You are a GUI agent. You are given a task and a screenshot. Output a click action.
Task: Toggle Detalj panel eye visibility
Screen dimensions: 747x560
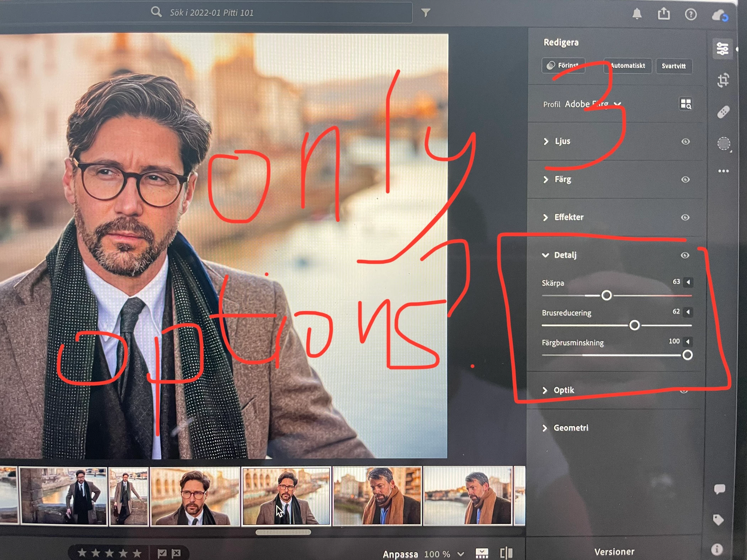685,255
